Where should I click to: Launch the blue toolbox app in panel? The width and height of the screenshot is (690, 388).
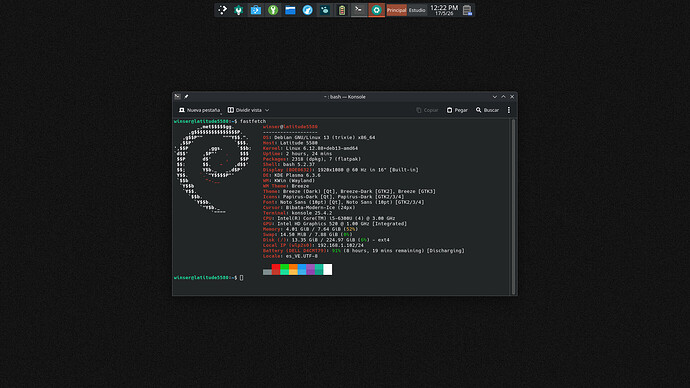tap(256, 10)
